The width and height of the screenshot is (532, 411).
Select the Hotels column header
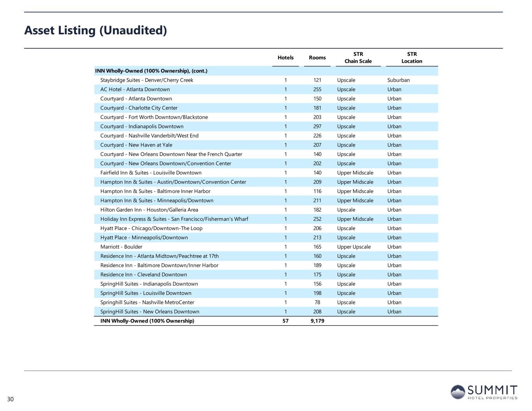coord(285,58)
